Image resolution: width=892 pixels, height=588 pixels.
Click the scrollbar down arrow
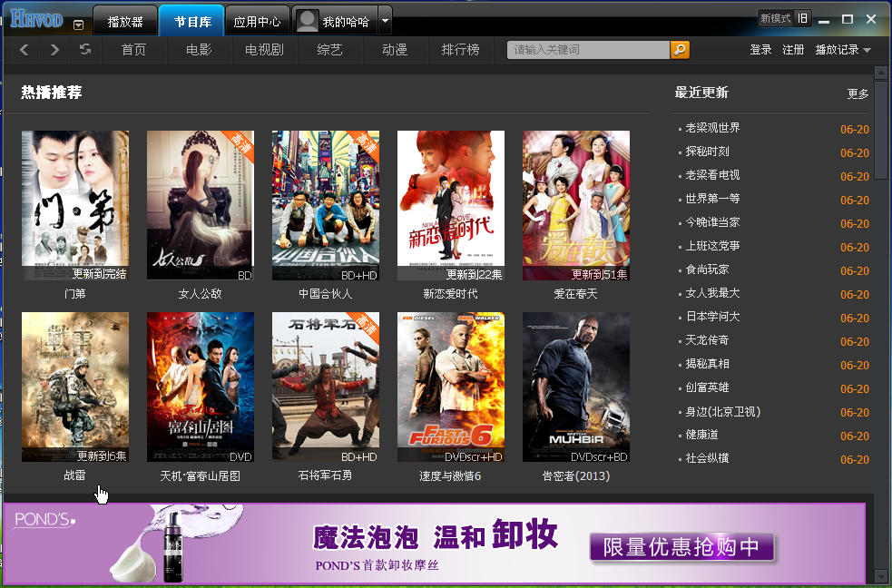click(881, 577)
